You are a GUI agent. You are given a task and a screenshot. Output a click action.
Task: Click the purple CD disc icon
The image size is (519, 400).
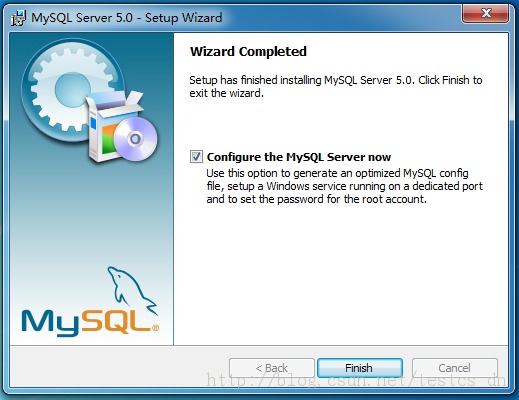136,139
